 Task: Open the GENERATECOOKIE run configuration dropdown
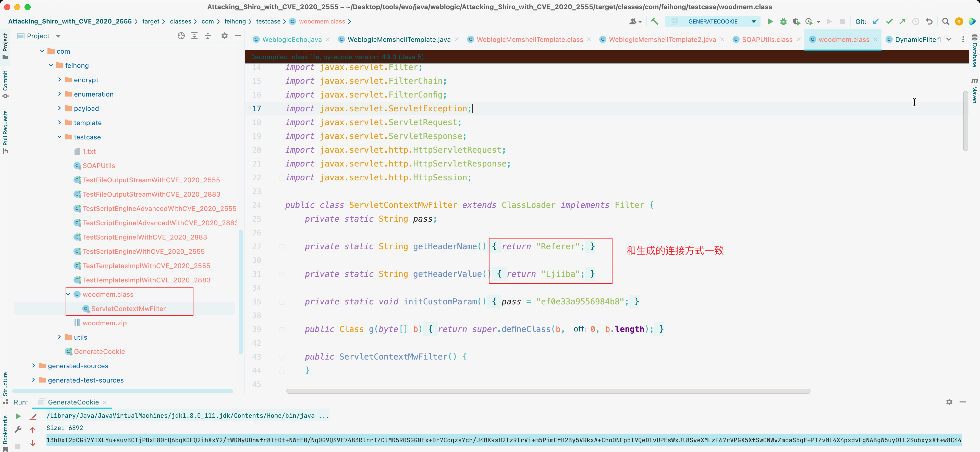pyautogui.click(x=753, y=22)
